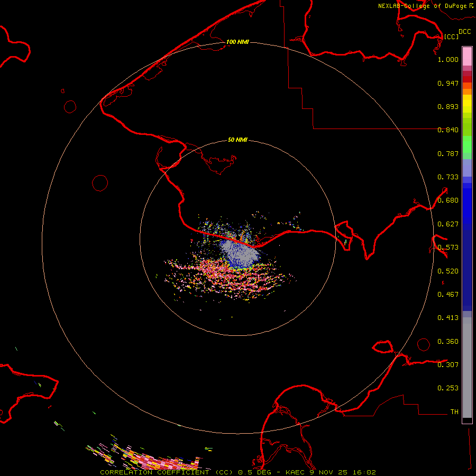Click the 0.947 color scale value
This screenshot has height=476, width=476.
[x=448, y=83]
